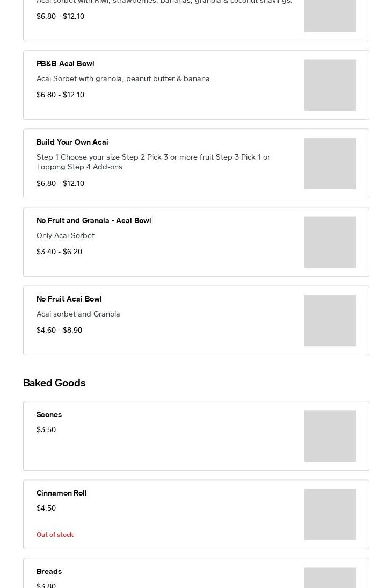The image size is (392, 588).
Task: Click the No Fruit and Granola bowl thumbnail
Action: point(330,242)
